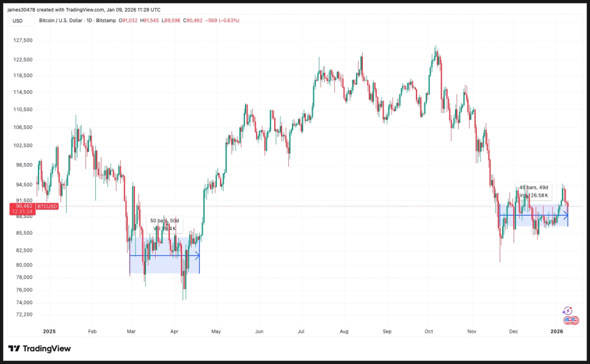Click the 50 bars, 50d measurement label
This screenshot has width=590, height=364.
[x=165, y=220]
